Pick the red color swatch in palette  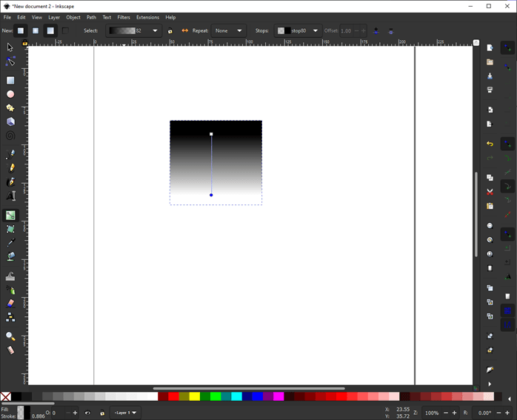pyautogui.click(x=173, y=397)
